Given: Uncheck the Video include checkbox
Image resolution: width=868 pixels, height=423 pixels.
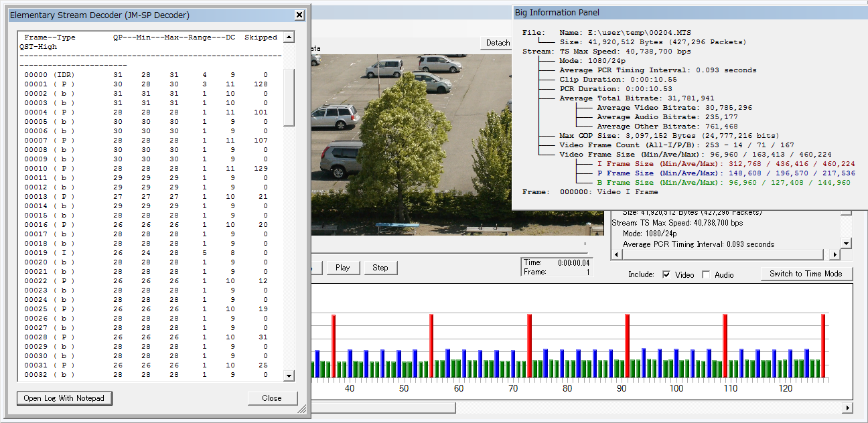Looking at the screenshot, I should [666, 274].
